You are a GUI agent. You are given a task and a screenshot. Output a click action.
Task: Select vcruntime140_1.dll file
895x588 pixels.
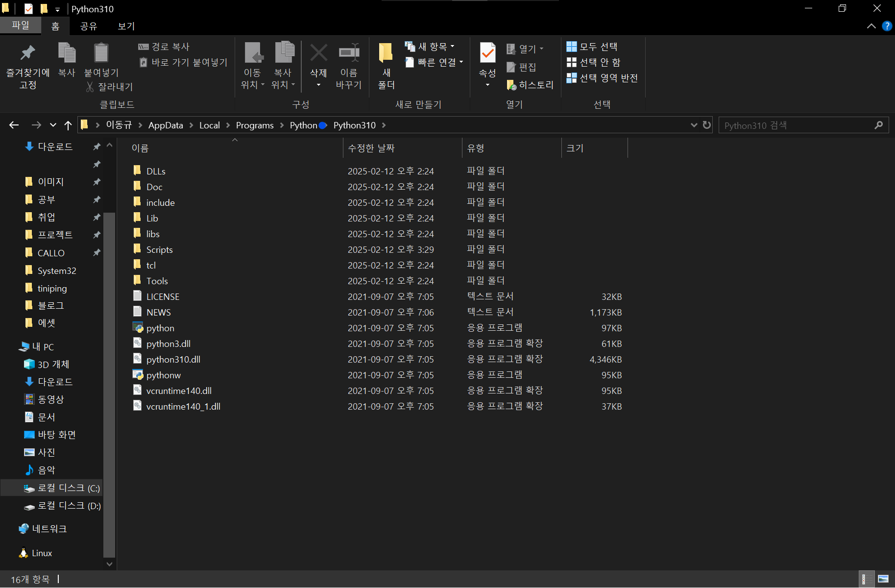tap(176, 406)
